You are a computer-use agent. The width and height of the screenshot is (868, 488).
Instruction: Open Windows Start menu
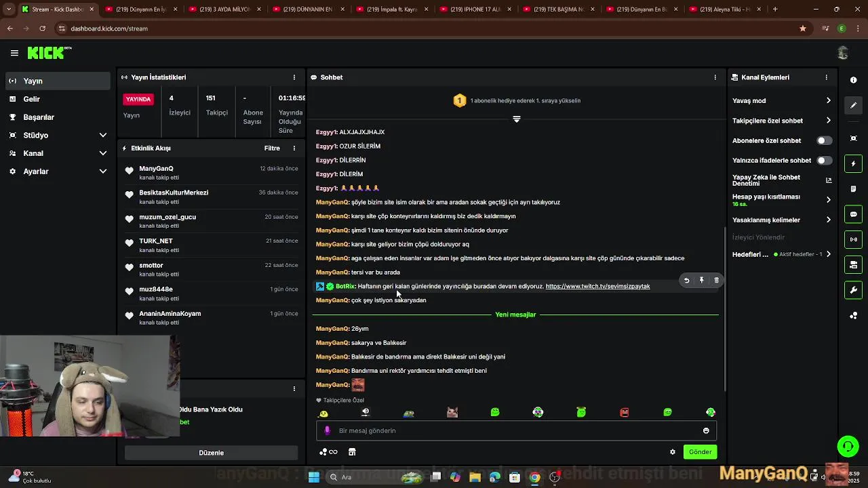point(313,477)
